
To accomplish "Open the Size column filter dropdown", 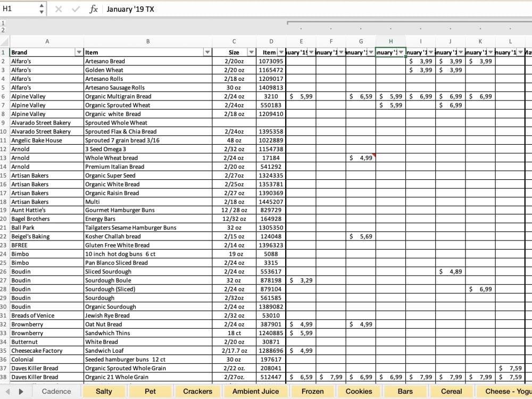I will coord(252,52).
